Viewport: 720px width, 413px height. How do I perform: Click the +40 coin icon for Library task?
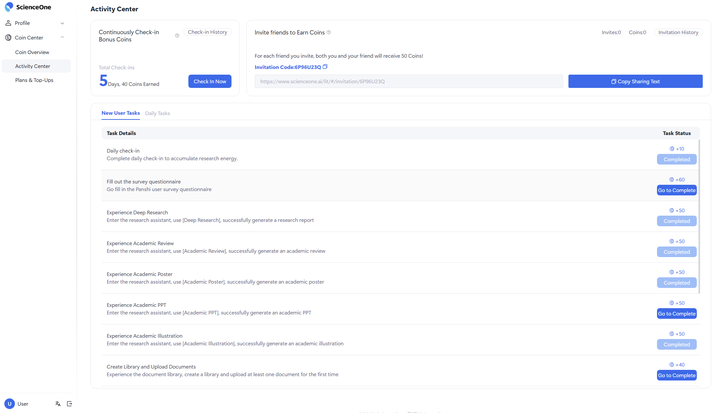coord(672,365)
